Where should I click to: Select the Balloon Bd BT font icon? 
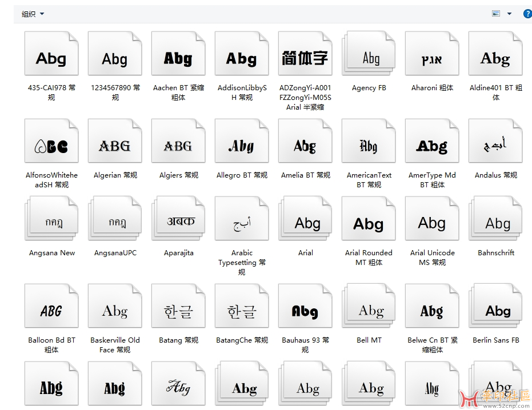(51, 306)
